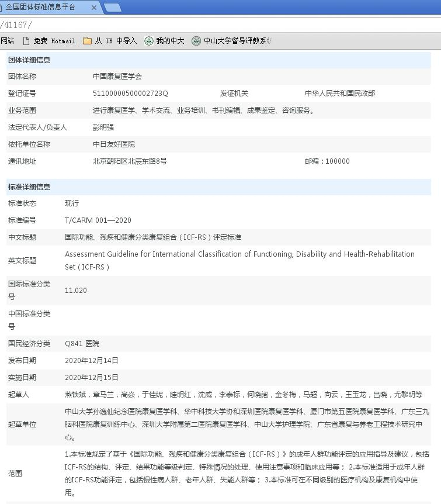Click the 通讯地址 label
The image size is (441, 504).
[x=22, y=161]
